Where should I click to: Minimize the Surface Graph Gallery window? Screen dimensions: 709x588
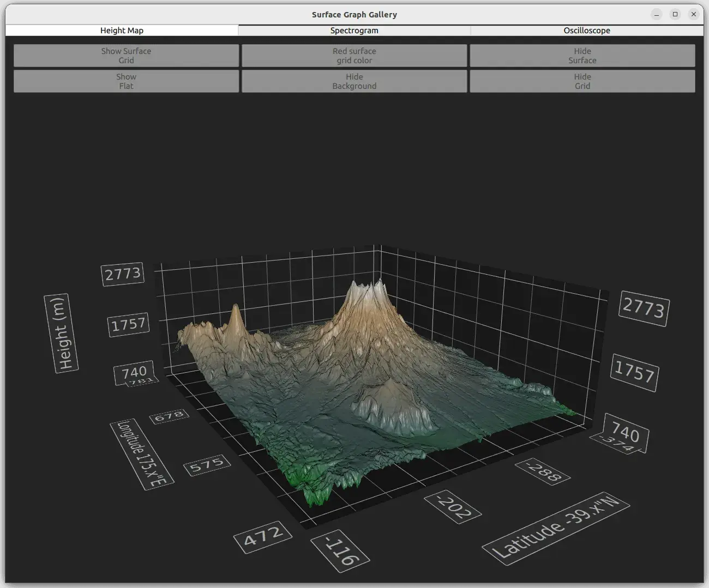coord(656,14)
